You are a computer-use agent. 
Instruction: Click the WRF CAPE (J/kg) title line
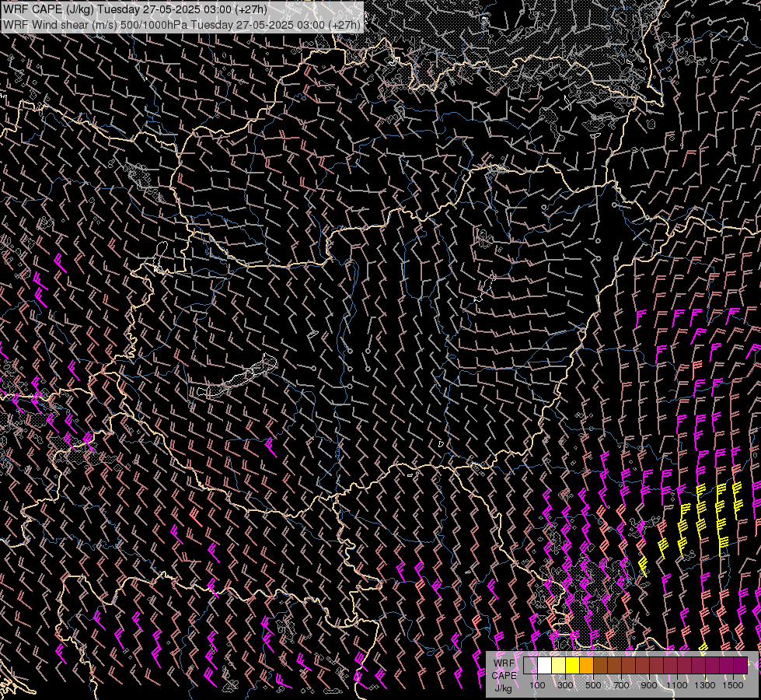coord(135,9)
